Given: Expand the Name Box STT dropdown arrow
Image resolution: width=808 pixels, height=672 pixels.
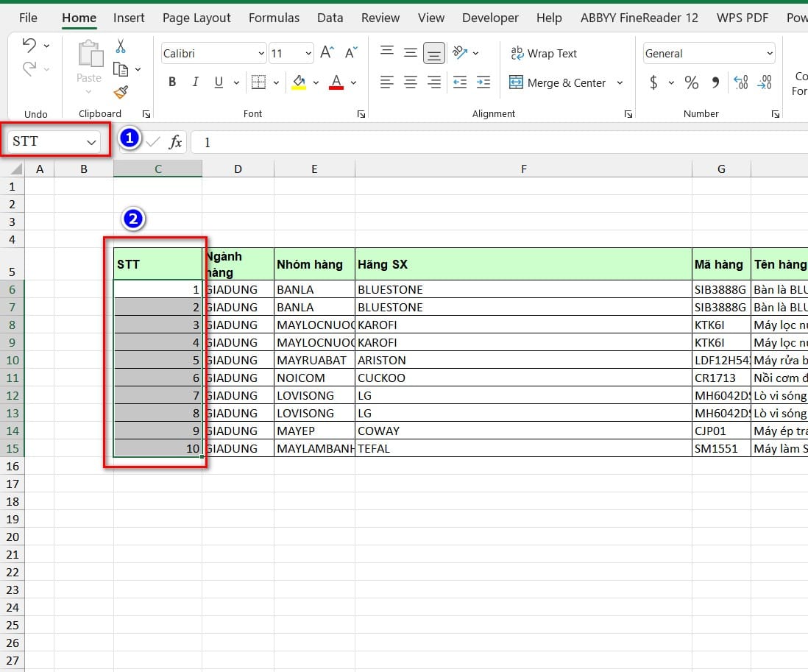Looking at the screenshot, I should click(x=92, y=142).
